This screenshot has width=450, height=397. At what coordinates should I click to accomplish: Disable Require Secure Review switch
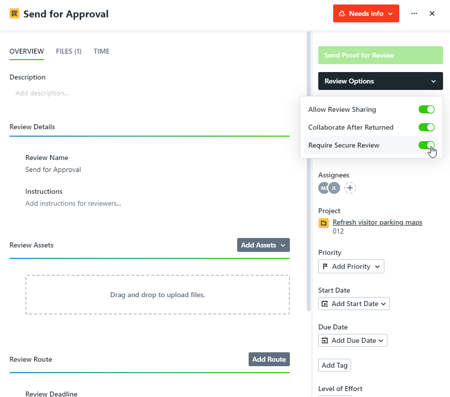[427, 145]
